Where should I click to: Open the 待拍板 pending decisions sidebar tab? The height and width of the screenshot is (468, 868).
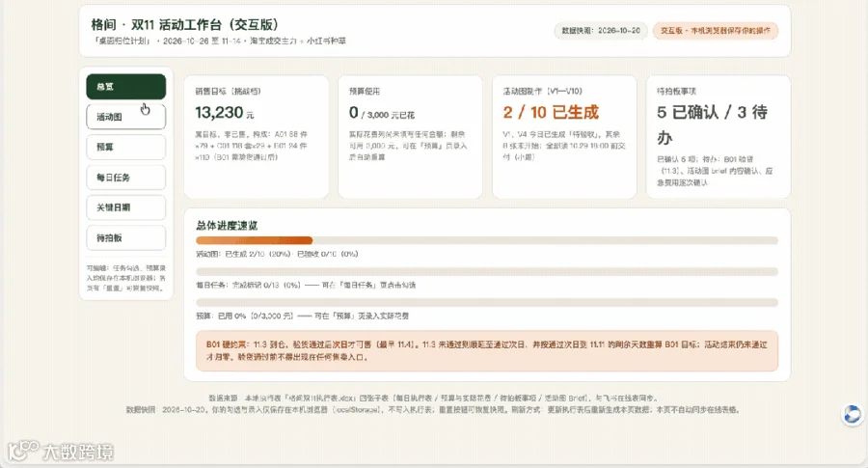tap(125, 237)
